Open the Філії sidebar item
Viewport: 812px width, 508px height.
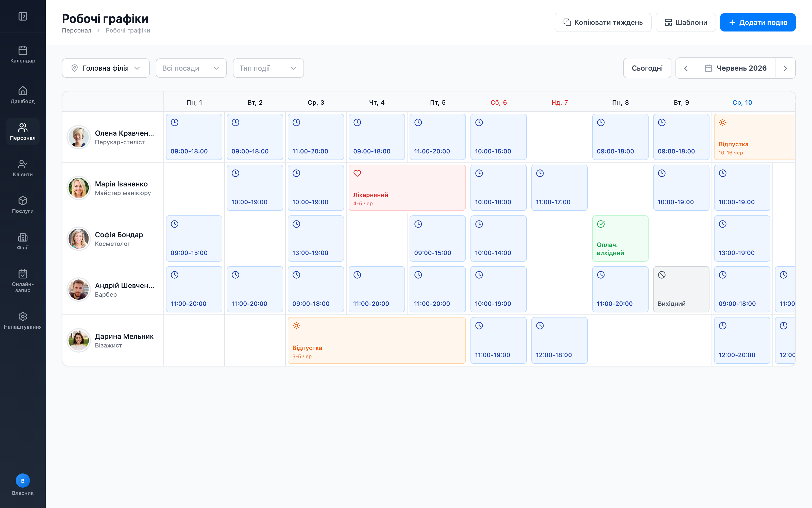pos(23,242)
